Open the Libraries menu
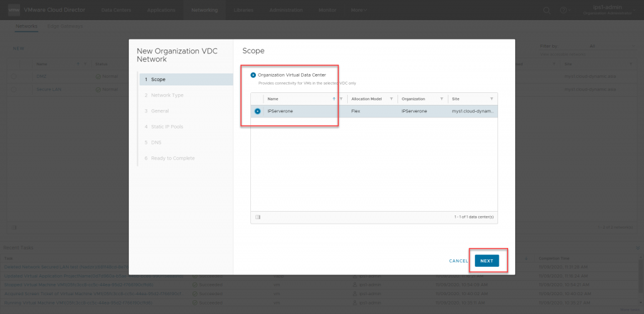This screenshot has height=314, width=644. click(243, 10)
